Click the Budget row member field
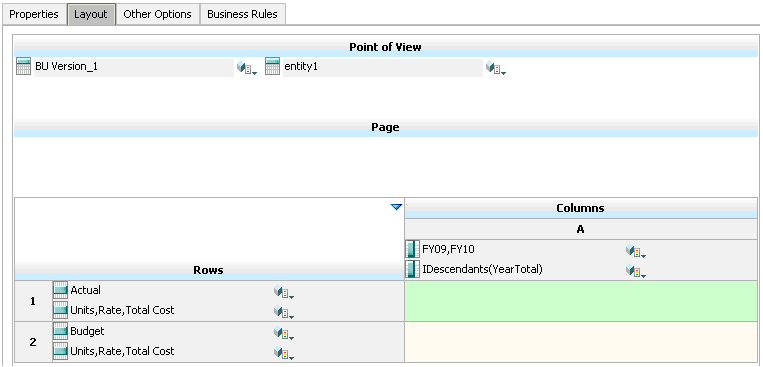This screenshot has height=367, width=763. click(171, 331)
